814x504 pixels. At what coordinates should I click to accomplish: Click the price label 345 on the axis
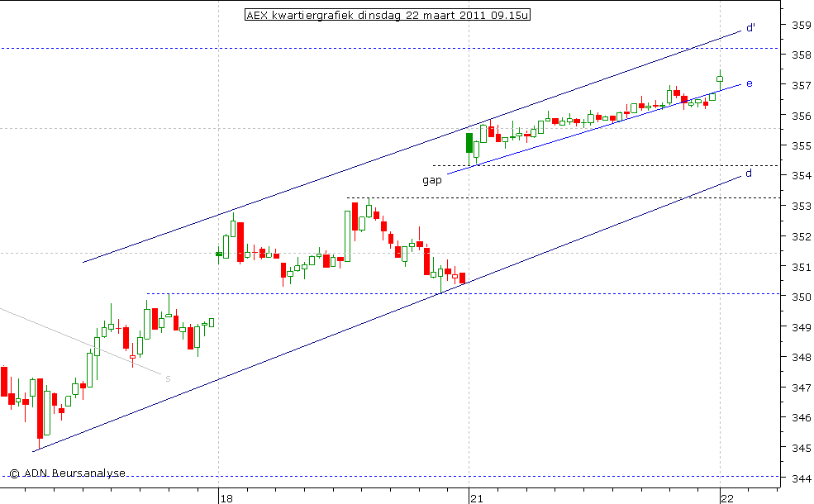[x=801, y=448]
